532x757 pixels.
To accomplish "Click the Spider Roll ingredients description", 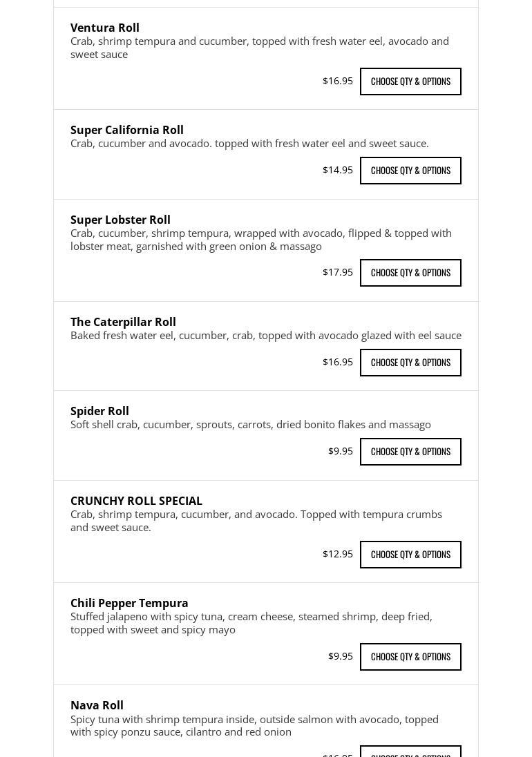I will [x=251, y=425].
